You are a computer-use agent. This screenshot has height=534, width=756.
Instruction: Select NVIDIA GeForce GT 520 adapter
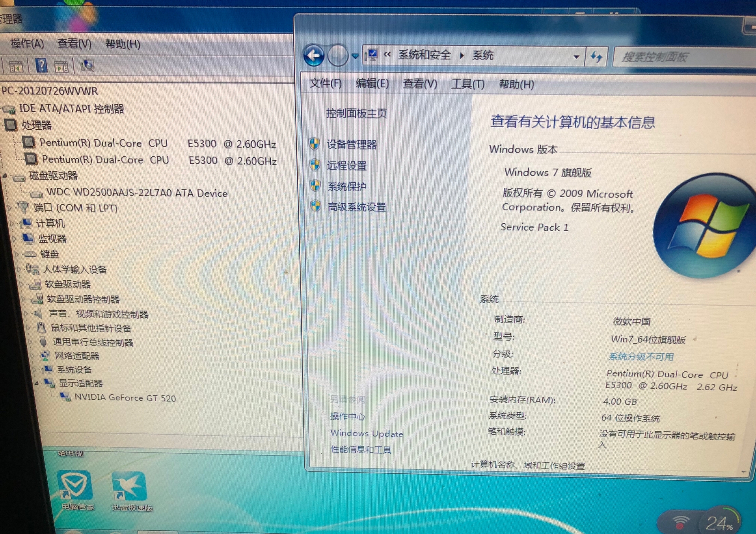click(125, 398)
